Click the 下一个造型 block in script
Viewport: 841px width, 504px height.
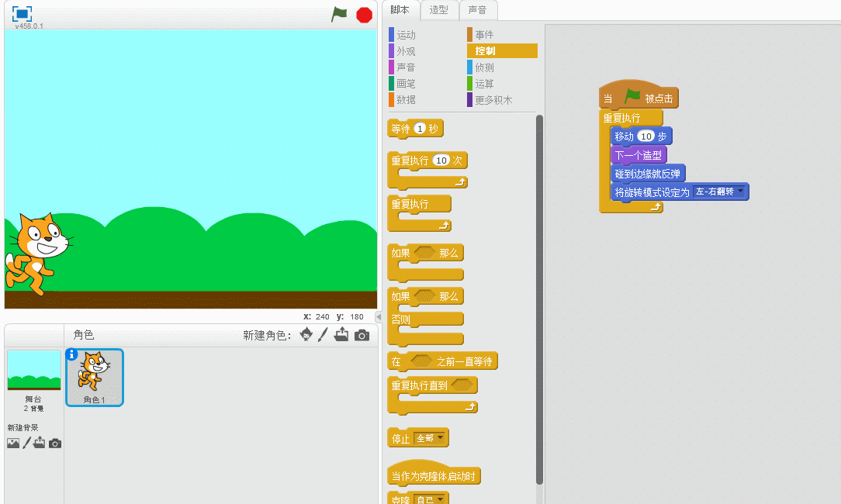[x=639, y=155]
